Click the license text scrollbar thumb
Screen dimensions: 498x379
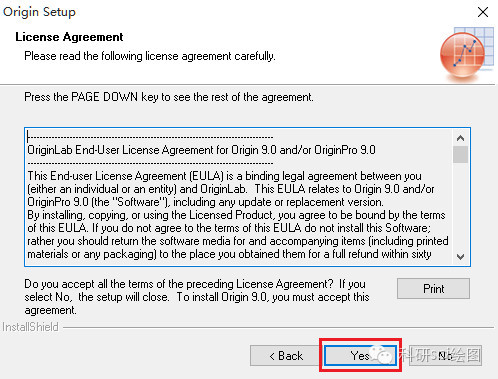coord(460,154)
